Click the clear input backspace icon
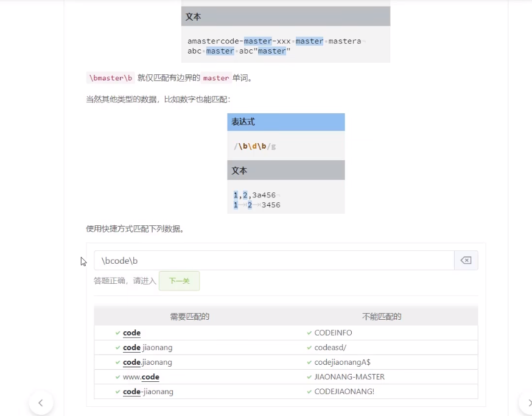Viewport: 532px width, 416px height. 466,261
